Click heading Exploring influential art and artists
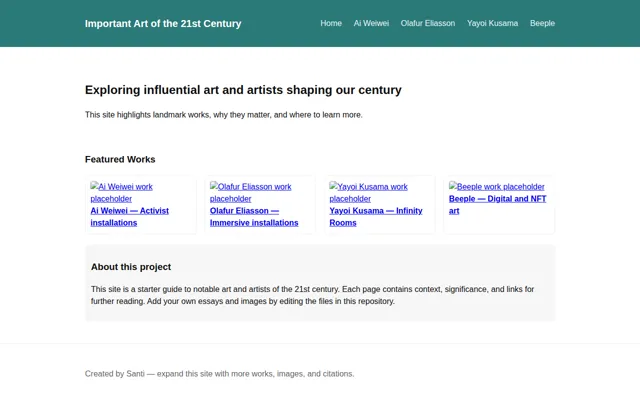The image size is (640, 404). pyautogui.click(x=243, y=90)
